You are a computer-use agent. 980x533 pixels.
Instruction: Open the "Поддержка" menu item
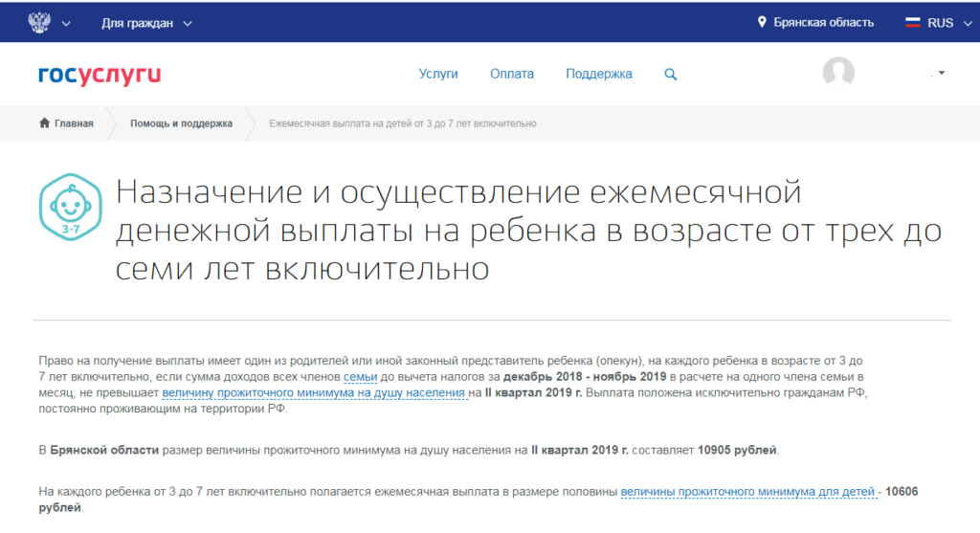(599, 74)
